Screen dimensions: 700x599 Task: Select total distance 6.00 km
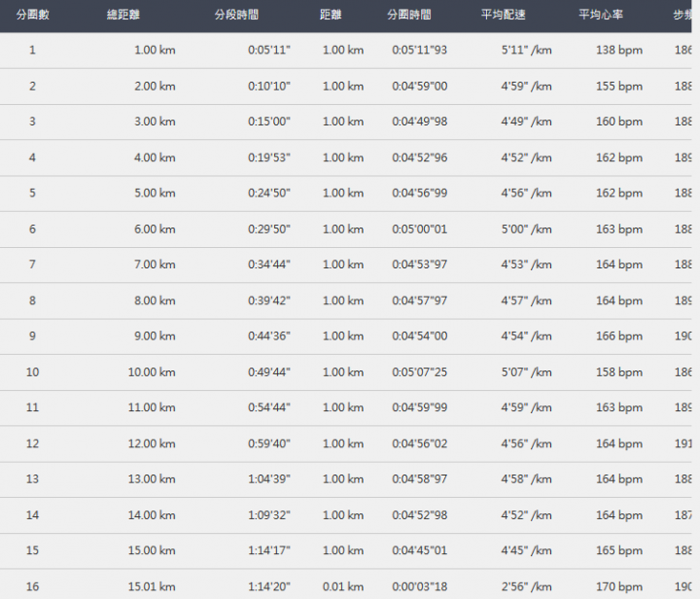pyautogui.click(x=155, y=229)
